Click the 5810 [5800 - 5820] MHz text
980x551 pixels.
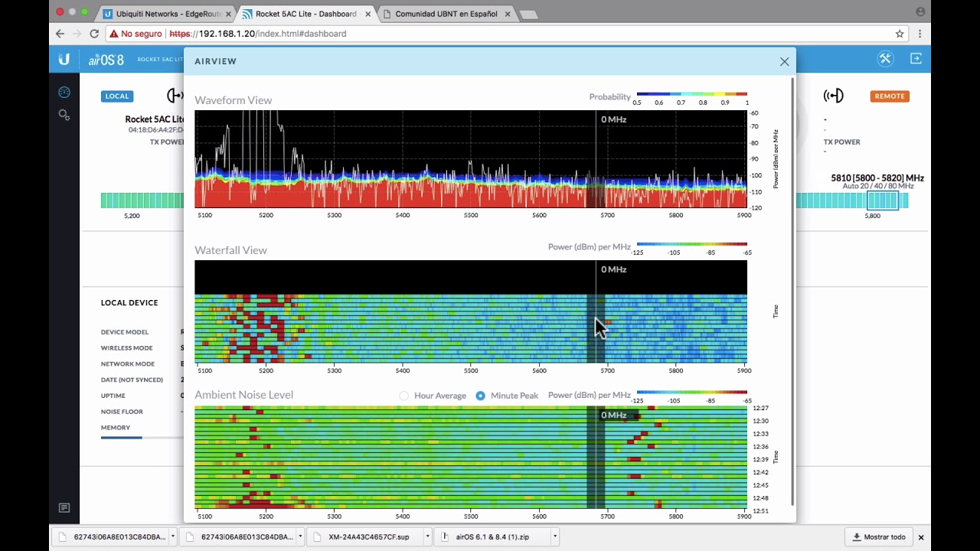click(877, 178)
